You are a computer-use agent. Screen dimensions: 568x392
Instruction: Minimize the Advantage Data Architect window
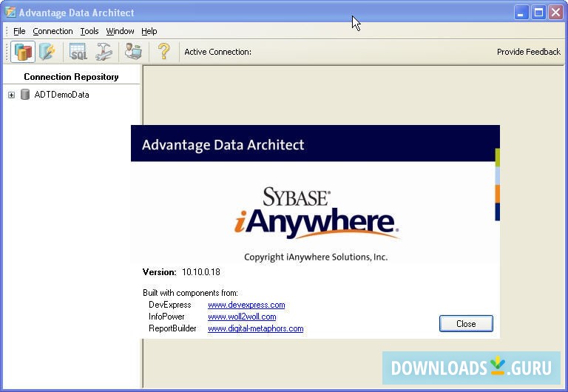[x=521, y=13]
